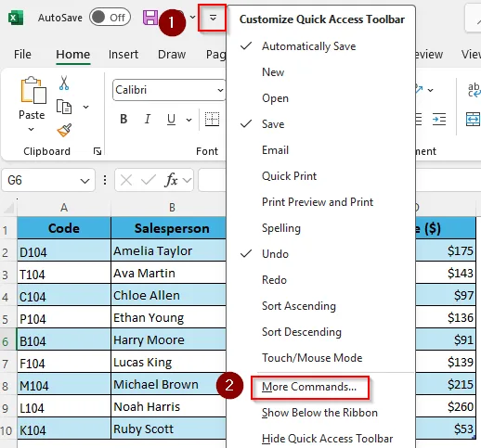Click the formula bar options dots
Viewport: 481px width, 448px height.
tap(105, 180)
